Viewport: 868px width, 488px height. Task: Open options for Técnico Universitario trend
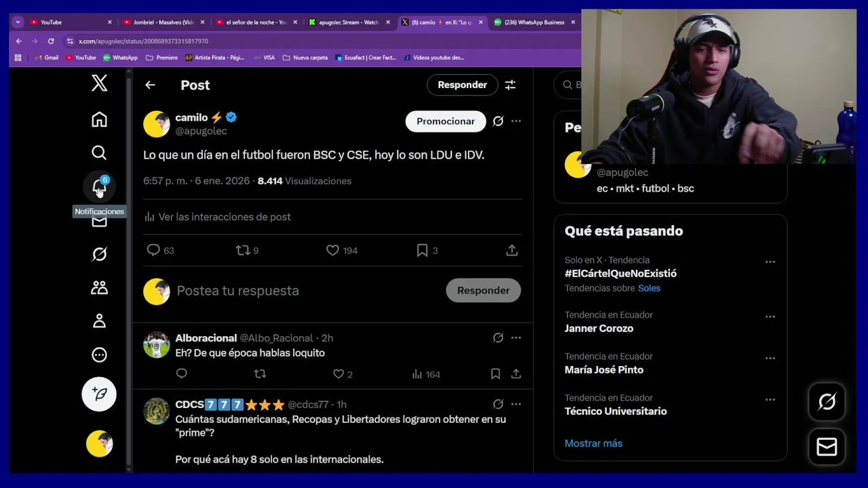click(x=770, y=399)
